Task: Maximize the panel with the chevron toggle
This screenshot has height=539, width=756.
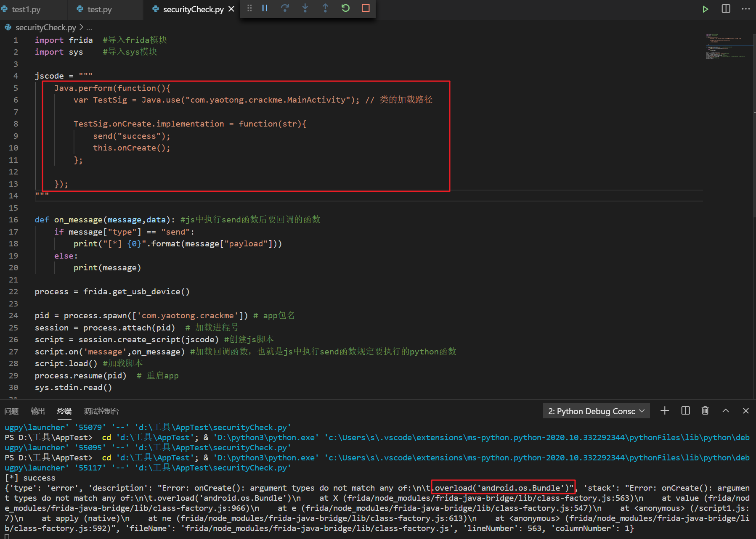Action: click(725, 411)
